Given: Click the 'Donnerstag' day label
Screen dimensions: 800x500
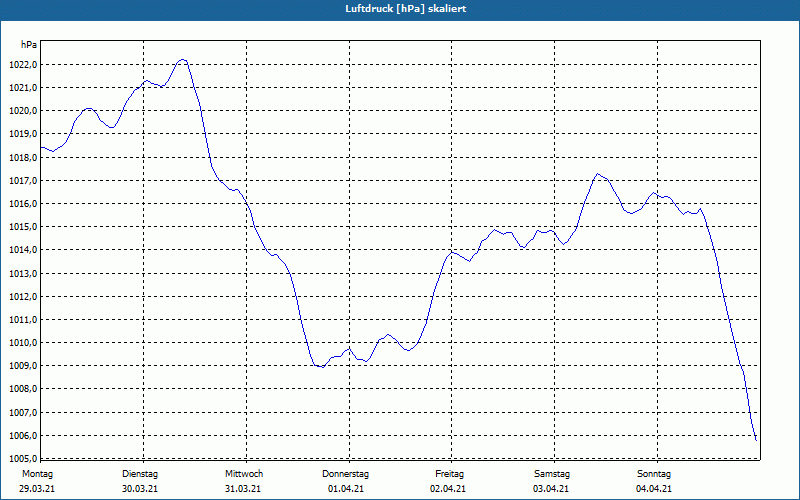Looking at the screenshot, I should click(345, 474).
